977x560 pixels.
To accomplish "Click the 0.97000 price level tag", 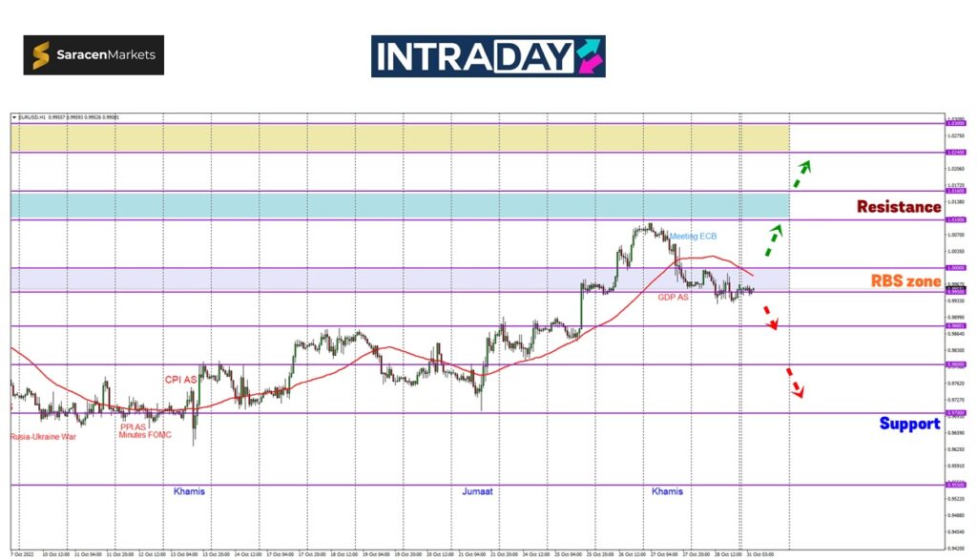I will 954,413.
